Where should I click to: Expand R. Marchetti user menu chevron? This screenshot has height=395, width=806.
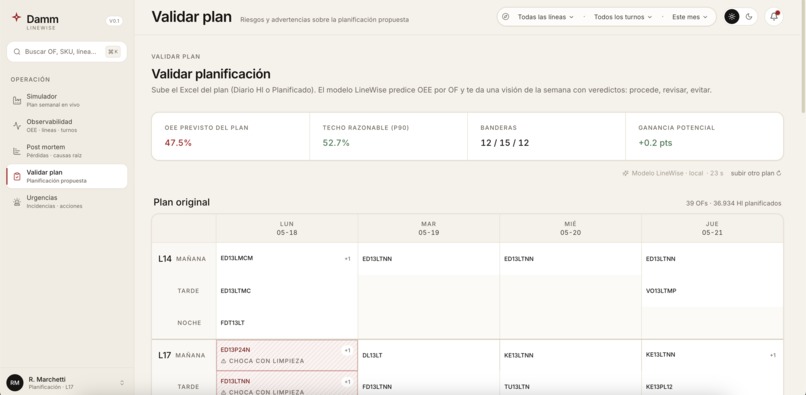point(122,383)
